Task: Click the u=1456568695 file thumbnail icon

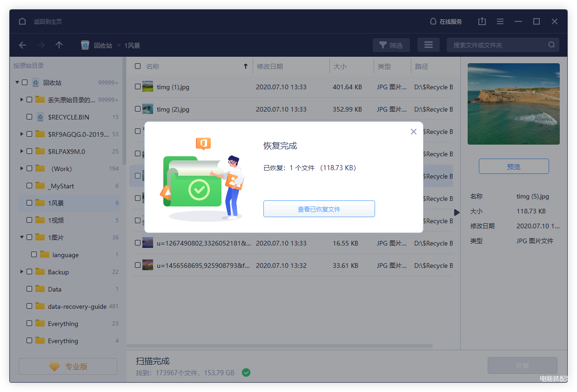Action: click(148, 265)
